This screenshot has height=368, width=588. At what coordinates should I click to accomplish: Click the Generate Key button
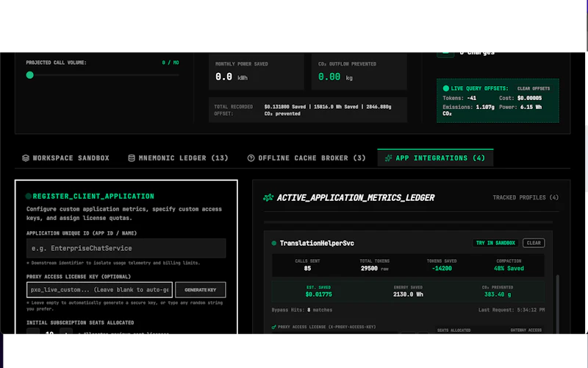pos(200,290)
